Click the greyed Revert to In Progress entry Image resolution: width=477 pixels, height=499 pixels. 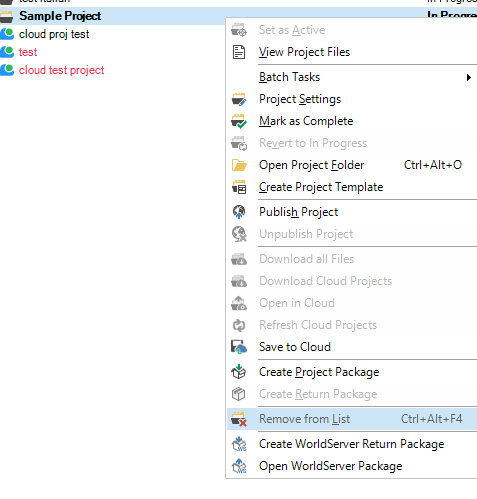[x=352, y=143]
